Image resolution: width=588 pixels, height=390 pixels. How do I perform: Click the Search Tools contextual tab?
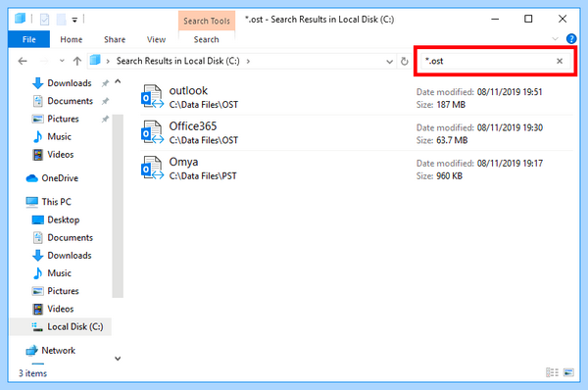[207, 21]
